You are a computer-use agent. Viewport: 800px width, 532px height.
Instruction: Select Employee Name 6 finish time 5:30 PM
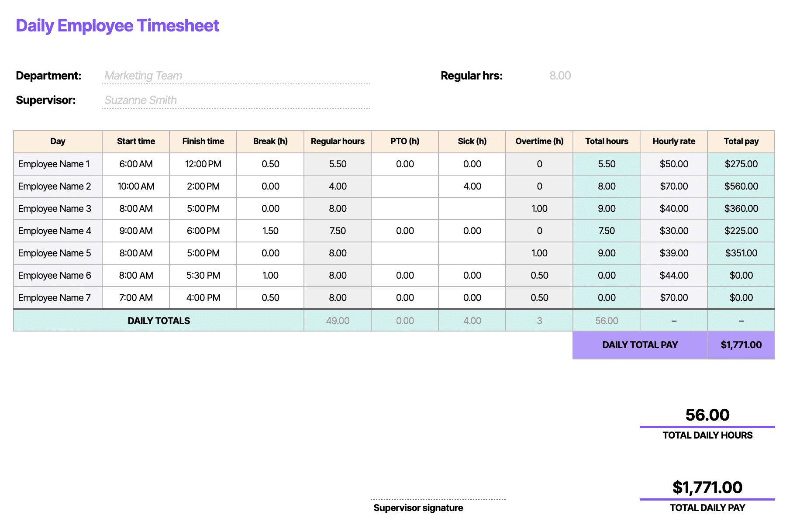203,276
